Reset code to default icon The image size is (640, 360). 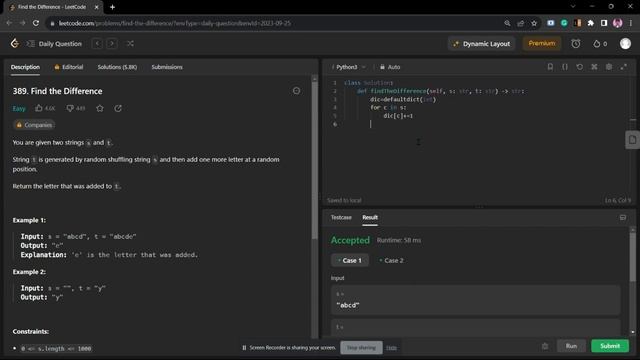tap(580, 67)
